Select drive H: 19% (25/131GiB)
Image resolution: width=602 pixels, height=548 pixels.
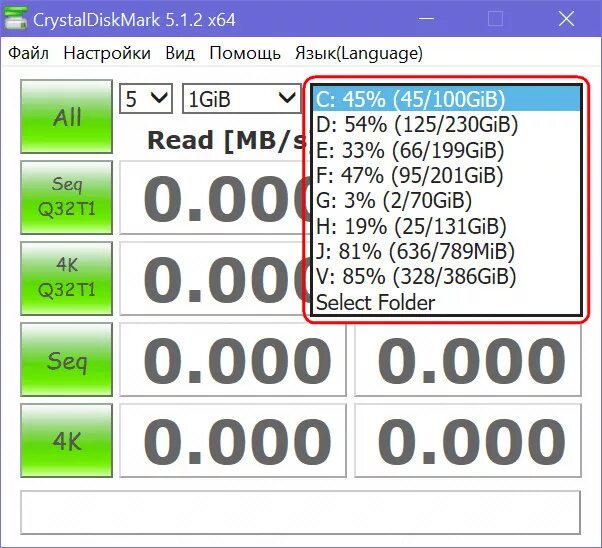[447, 226]
